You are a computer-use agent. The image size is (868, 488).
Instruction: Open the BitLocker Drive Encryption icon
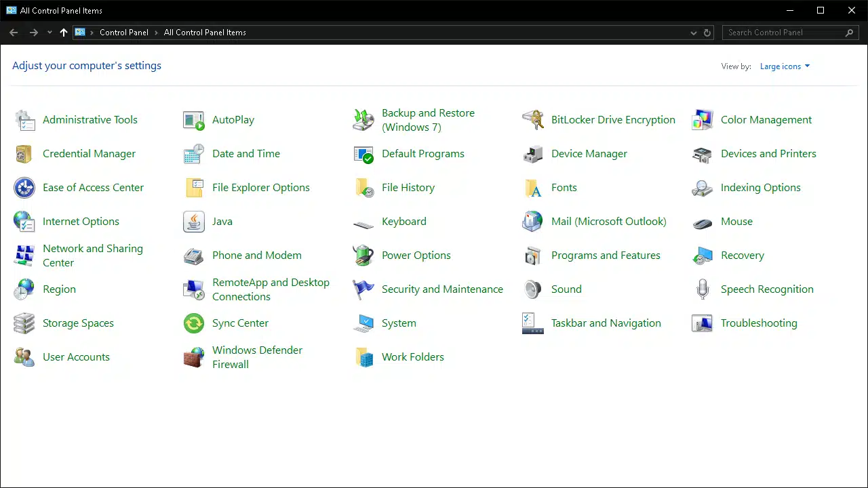pyautogui.click(x=532, y=120)
